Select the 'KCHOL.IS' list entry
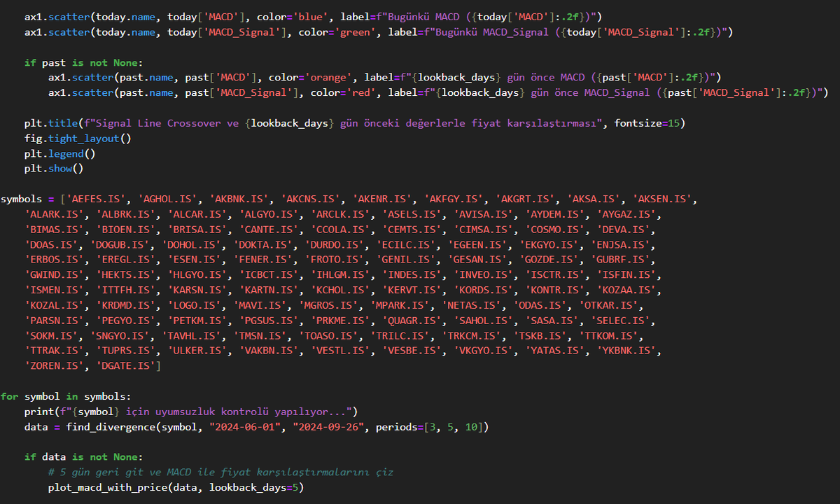This screenshot has width=840, height=504. [341, 290]
